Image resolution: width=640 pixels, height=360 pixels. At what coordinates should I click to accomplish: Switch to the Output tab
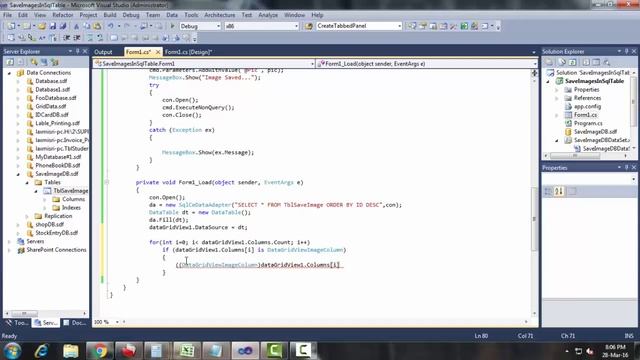click(x=103, y=52)
